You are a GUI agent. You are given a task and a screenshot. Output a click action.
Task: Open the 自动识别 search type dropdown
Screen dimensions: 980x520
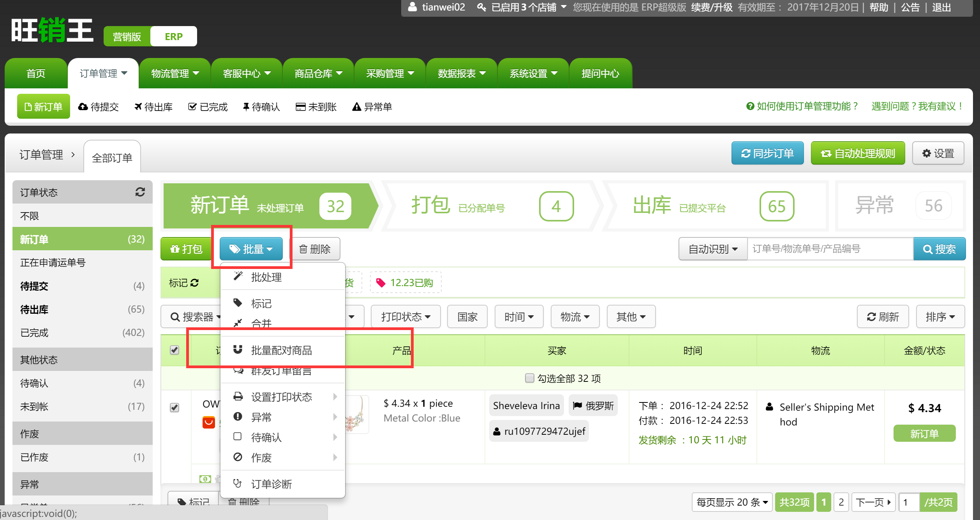(713, 249)
